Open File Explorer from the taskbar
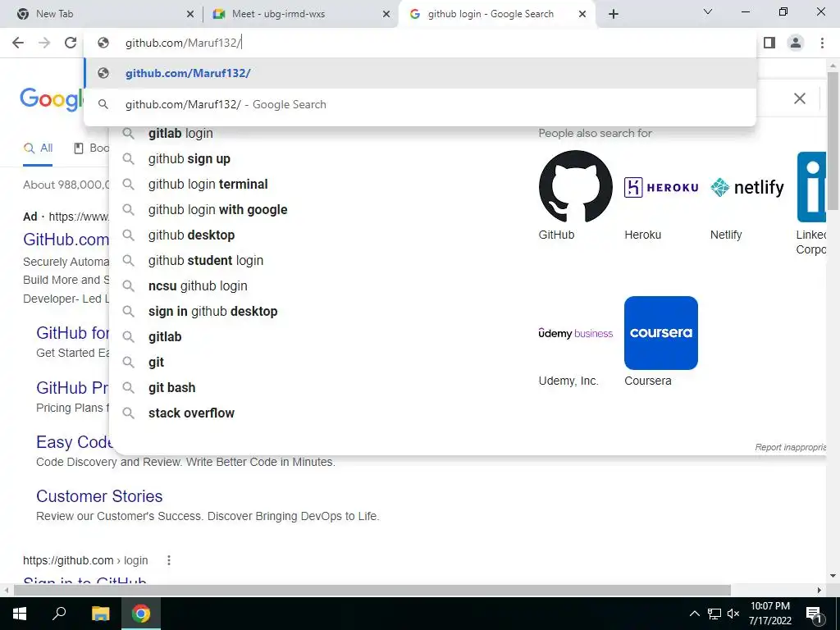The width and height of the screenshot is (840, 630). [x=100, y=614]
